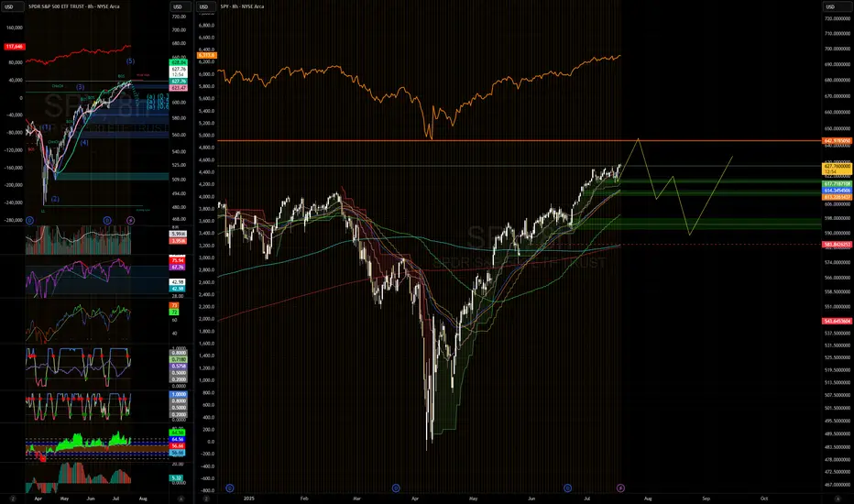
Task: Toggle the auto-scale A button under the main chart's right scale
Action: point(838,498)
